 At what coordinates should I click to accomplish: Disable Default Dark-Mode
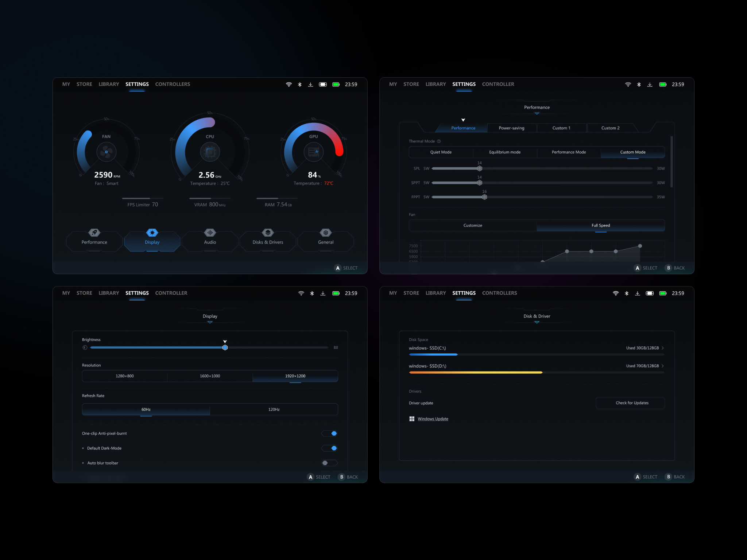[x=329, y=448]
